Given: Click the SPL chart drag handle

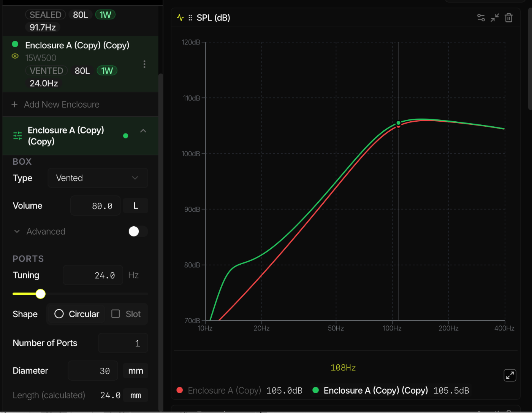Looking at the screenshot, I should pyautogui.click(x=190, y=18).
